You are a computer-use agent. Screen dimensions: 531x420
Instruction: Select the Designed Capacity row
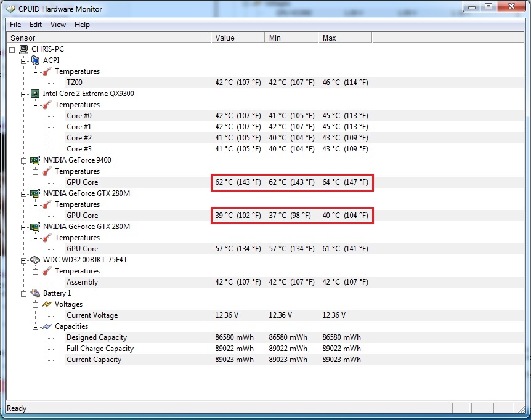pyautogui.click(x=294, y=337)
